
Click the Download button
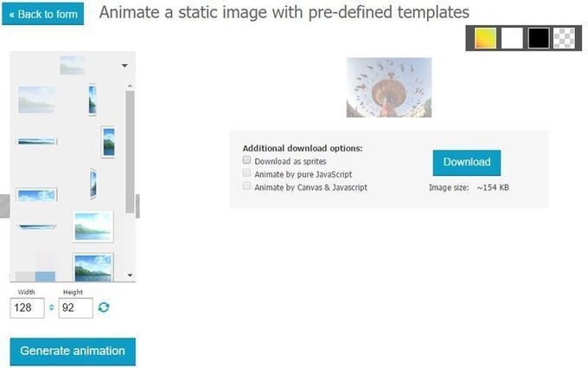coord(466,163)
